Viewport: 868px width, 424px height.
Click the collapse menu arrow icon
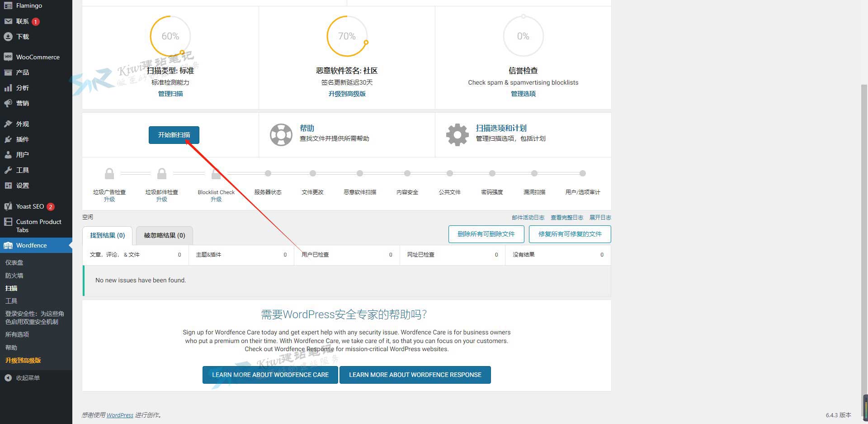[x=8, y=378]
